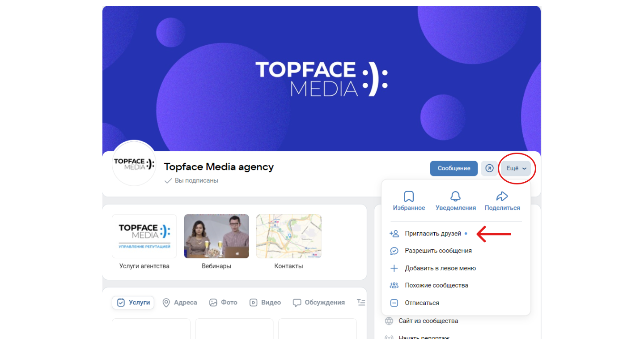Click the picture icon on Фото tab
Screen dimensions: 644x346
tap(213, 303)
